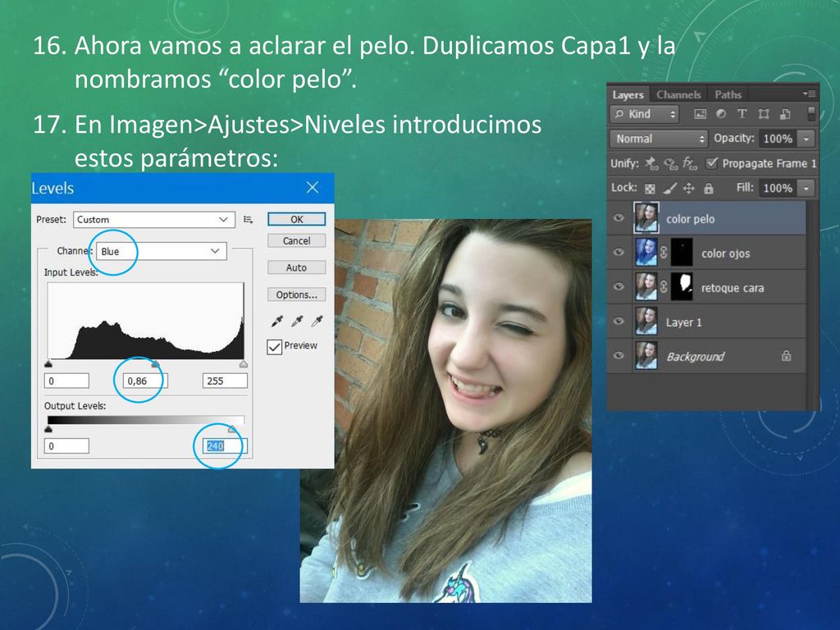
Task: Click input levels white point slider
Action: [244, 364]
